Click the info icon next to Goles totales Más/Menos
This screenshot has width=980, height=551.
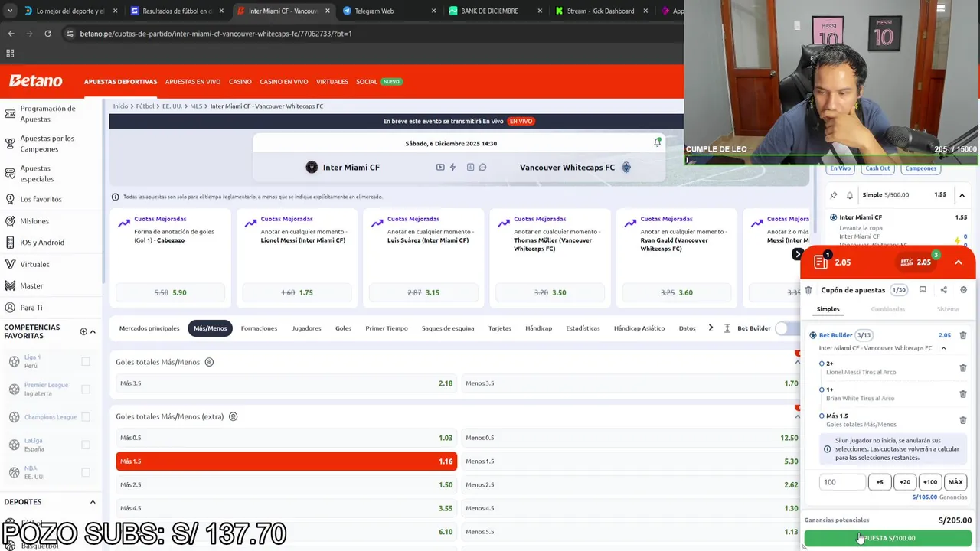(209, 362)
